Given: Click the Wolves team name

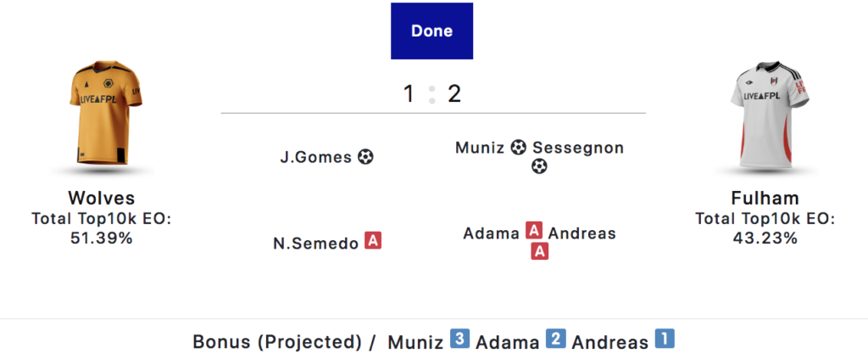Looking at the screenshot, I should point(101,199).
